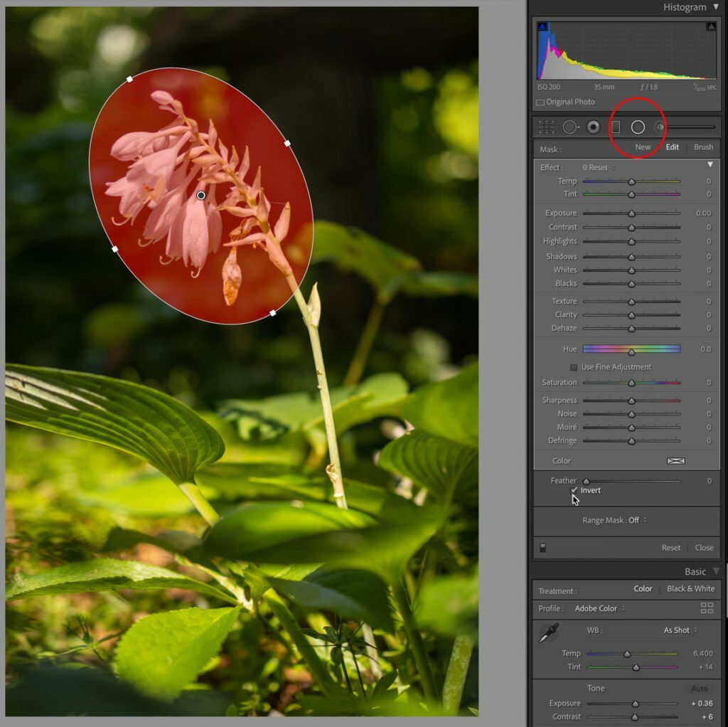Collapse the Histogram panel
The height and width of the screenshot is (727, 728).
715,7
